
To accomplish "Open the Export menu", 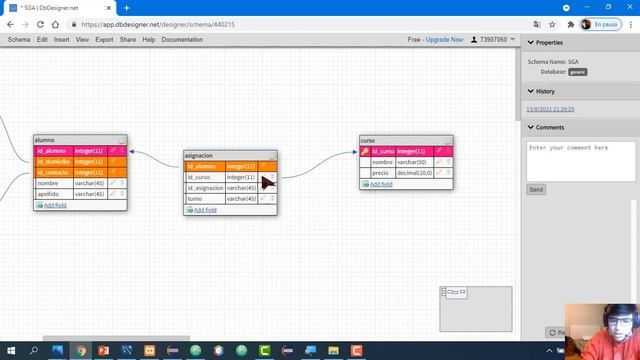I will (104, 40).
